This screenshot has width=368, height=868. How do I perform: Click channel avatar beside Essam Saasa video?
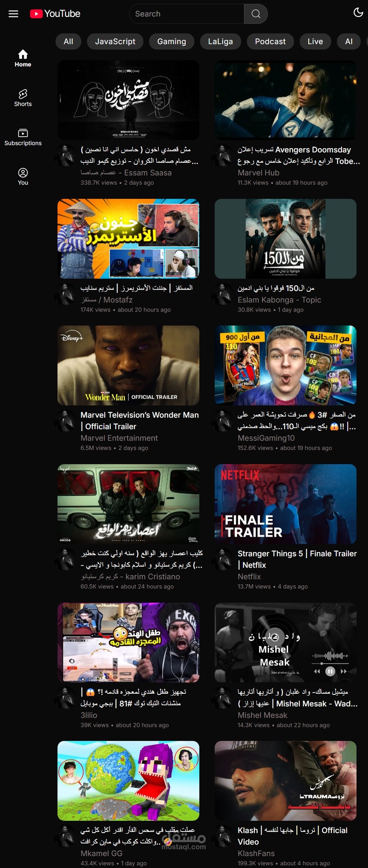[x=65, y=155]
